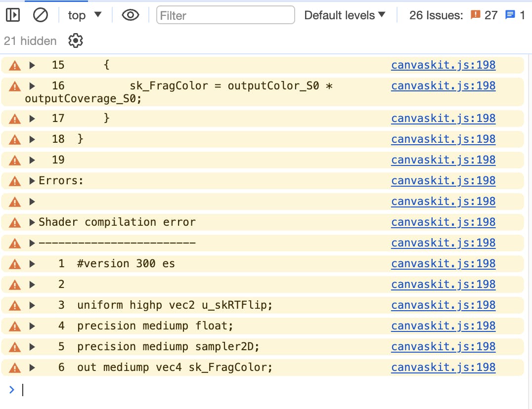Expand the 'out mediump vec4 sk_FragColor' row
The width and height of the screenshot is (532, 409).
click(x=32, y=368)
